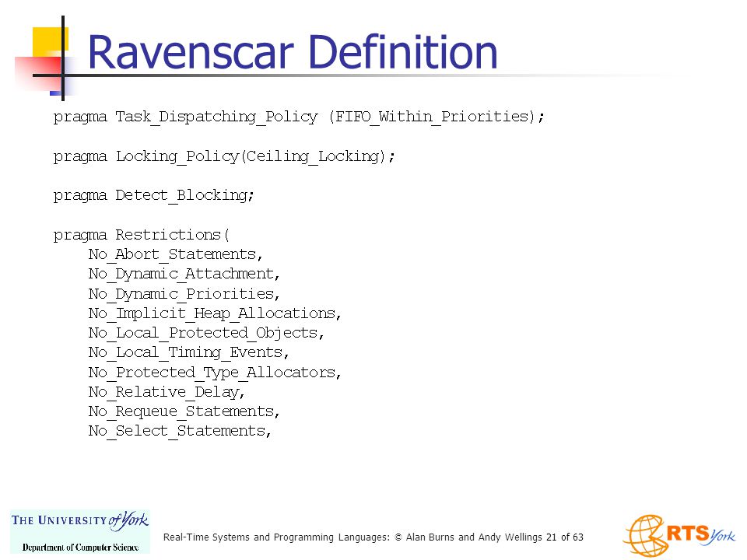
Task: Click the RTS York globe logo
Action: coord(680,535)
